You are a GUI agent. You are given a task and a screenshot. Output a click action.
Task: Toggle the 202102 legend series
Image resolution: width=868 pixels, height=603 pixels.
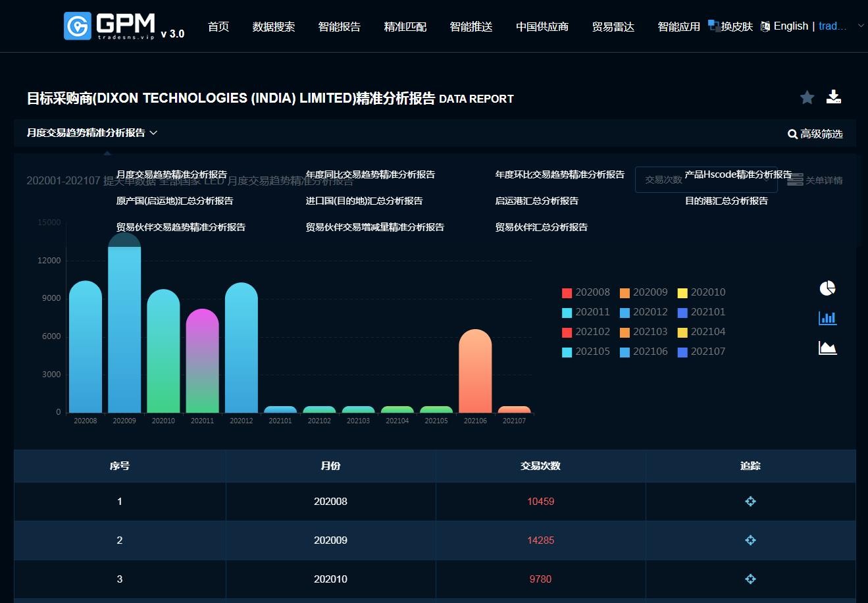tap(586, 332)
